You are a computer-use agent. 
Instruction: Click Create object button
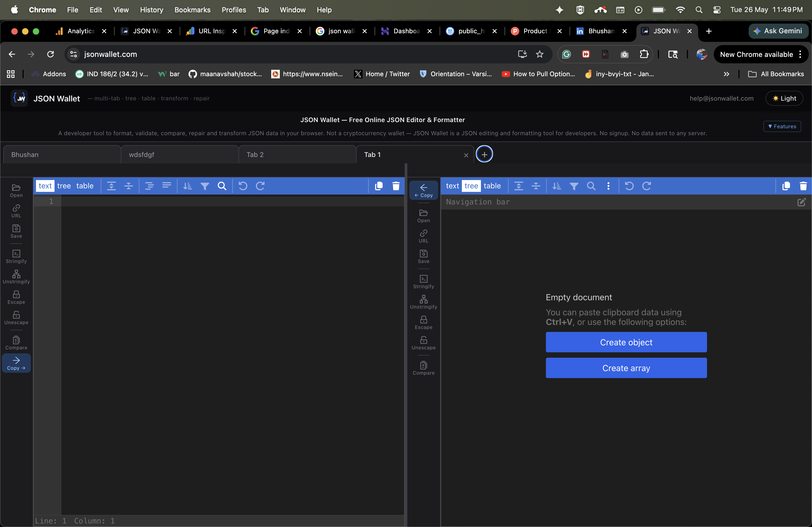[x=626, y=342]
